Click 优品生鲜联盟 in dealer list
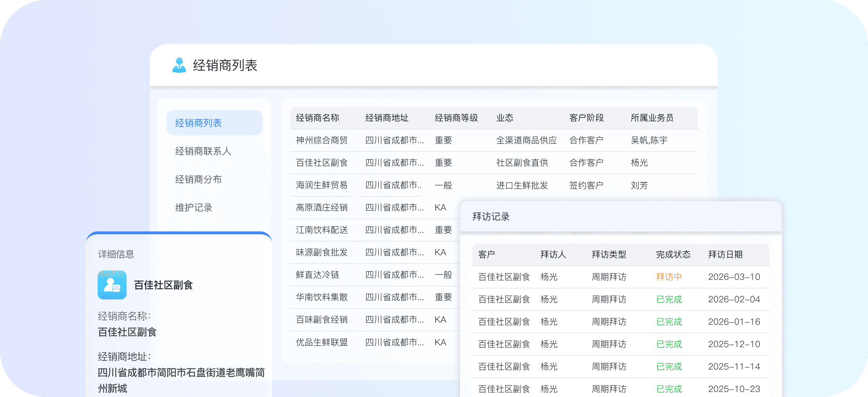The height and width of the screenshot is (397, 868). 322,342
